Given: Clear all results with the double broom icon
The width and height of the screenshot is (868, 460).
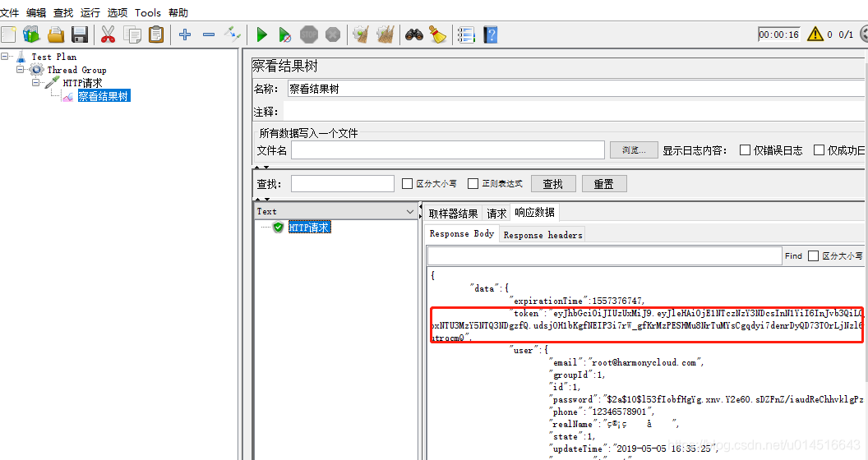Looking at the screenshot, I should (x=386, y=34).
